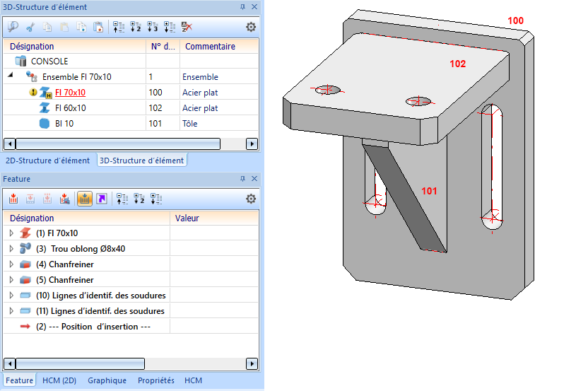The height and width of the screenshot is (391, 588).
Task: Click Désignation header in Feature panel
Action: [87, 218]
